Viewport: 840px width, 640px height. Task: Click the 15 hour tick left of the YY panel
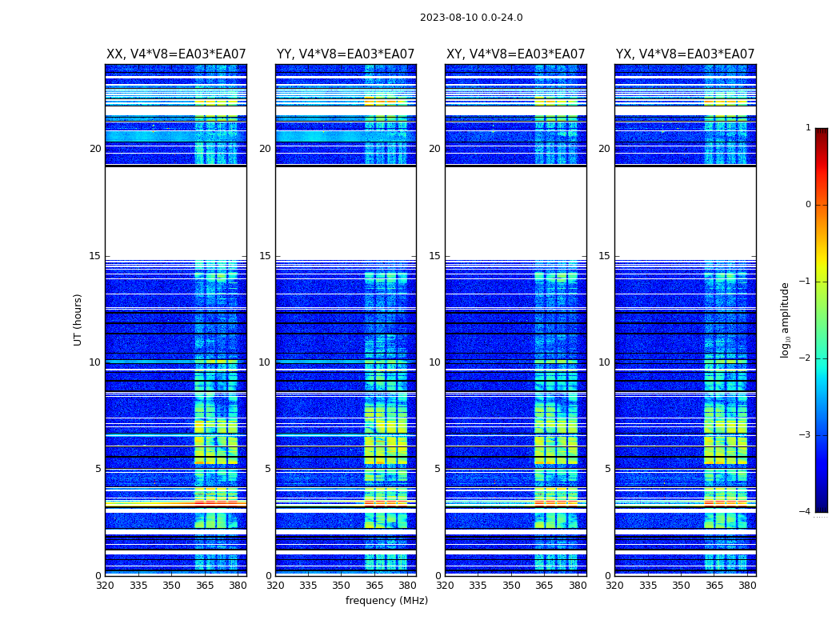(x=265, y=256)
